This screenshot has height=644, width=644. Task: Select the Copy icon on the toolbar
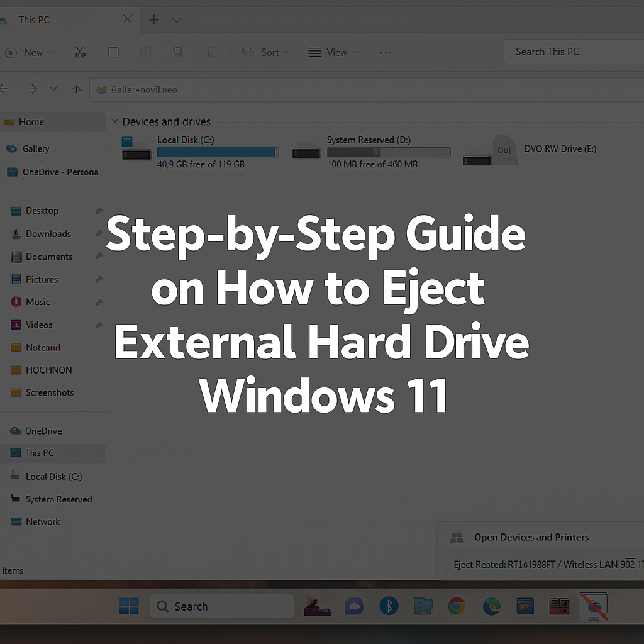pos(113,52)
